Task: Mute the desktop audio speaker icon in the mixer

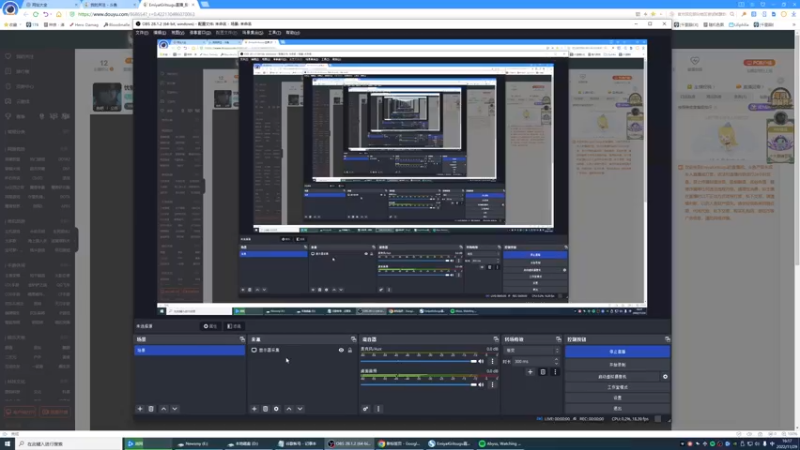Action: coord(481,384)
